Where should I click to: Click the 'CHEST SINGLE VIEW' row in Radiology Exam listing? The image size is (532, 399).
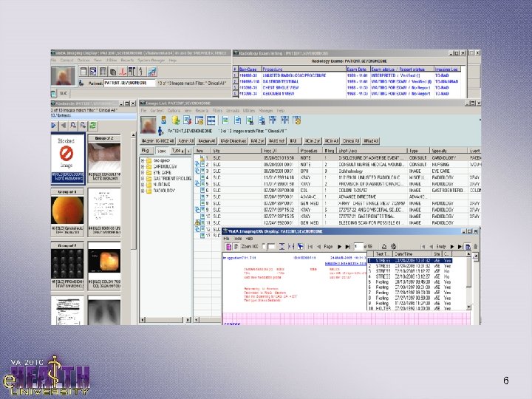pos(347,87)
